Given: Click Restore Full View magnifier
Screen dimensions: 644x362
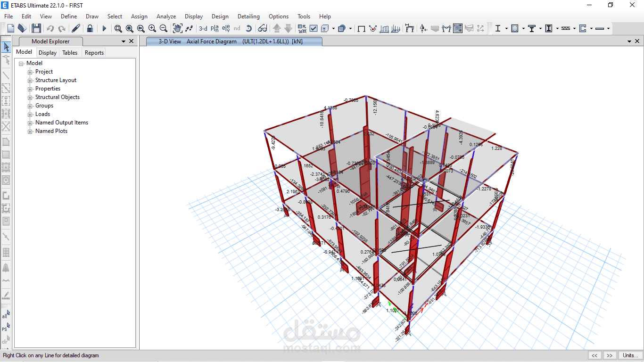Looking at the screenshot, I should (x=130, y=28).
